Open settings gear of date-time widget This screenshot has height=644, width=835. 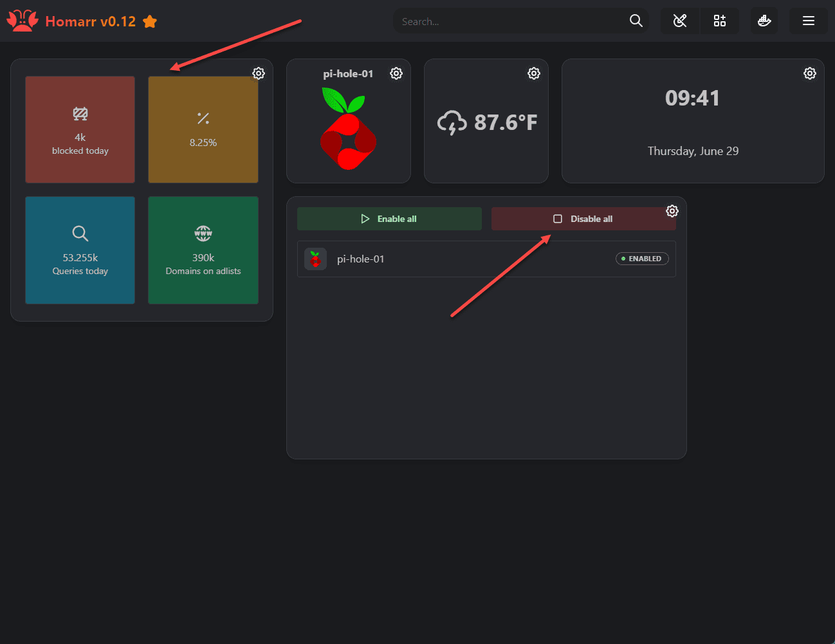tap(810, 73)
